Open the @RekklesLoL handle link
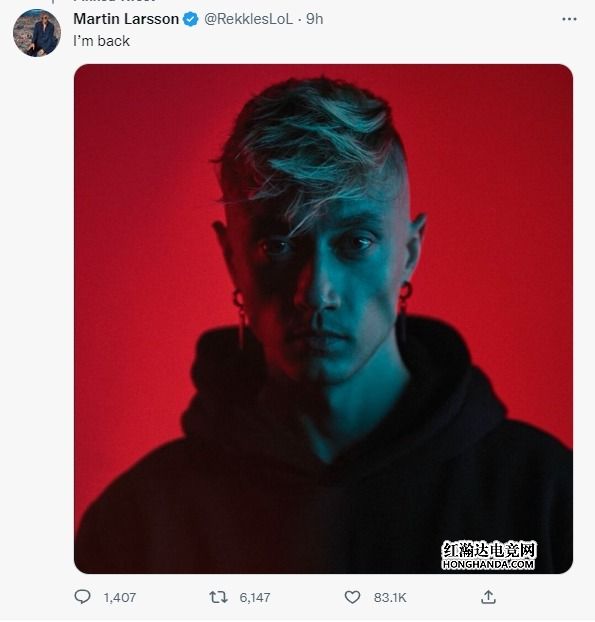The height and width of the screenshot is (622, 595). (248, 19)
